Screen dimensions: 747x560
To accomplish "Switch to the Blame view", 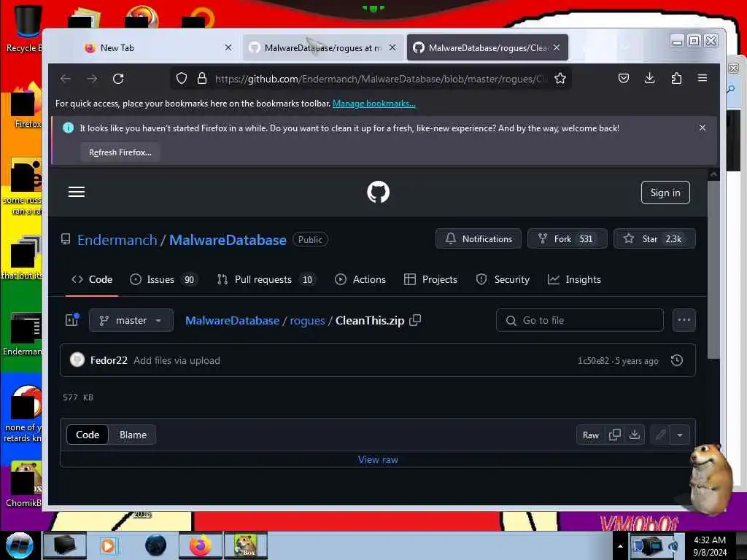I will 133,435.
